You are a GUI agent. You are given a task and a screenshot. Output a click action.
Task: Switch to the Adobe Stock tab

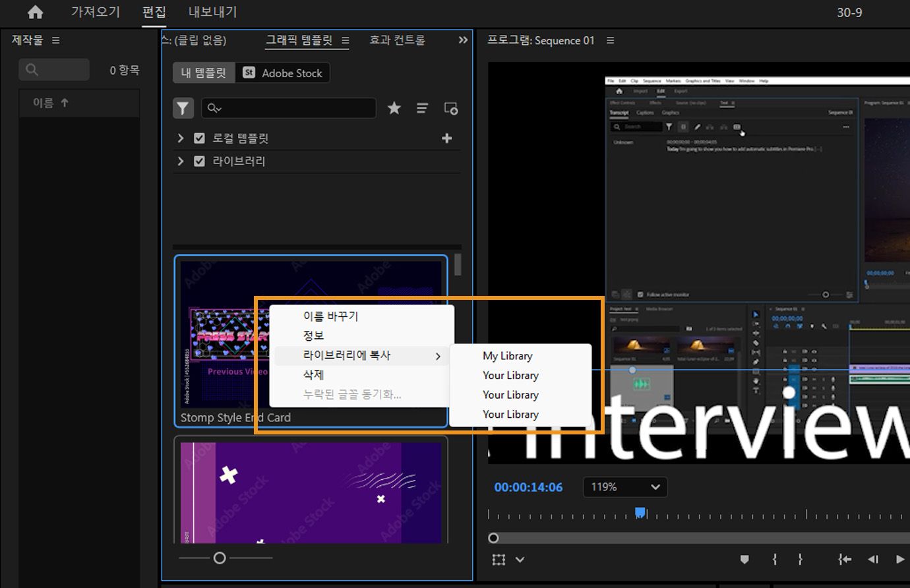[x=282, y=73]
